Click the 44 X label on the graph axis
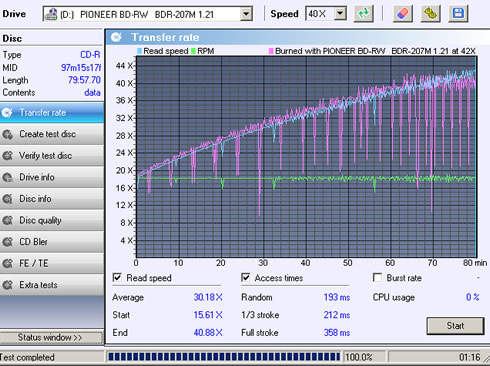This screenshot has width=490, height=366. click(x=125, y=66)
